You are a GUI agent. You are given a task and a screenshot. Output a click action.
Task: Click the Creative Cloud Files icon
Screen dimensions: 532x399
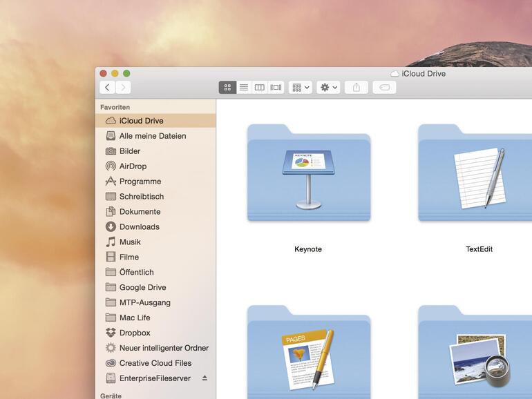(111, 363)
